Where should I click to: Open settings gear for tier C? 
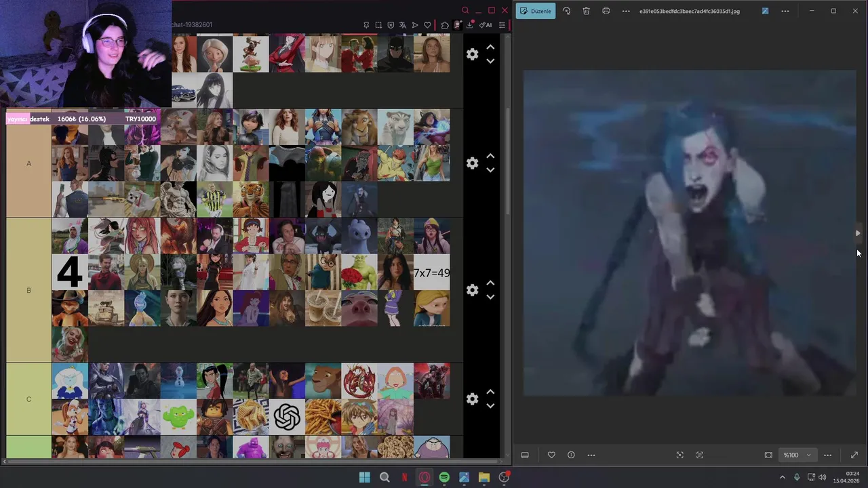click(x=473, y=399)
